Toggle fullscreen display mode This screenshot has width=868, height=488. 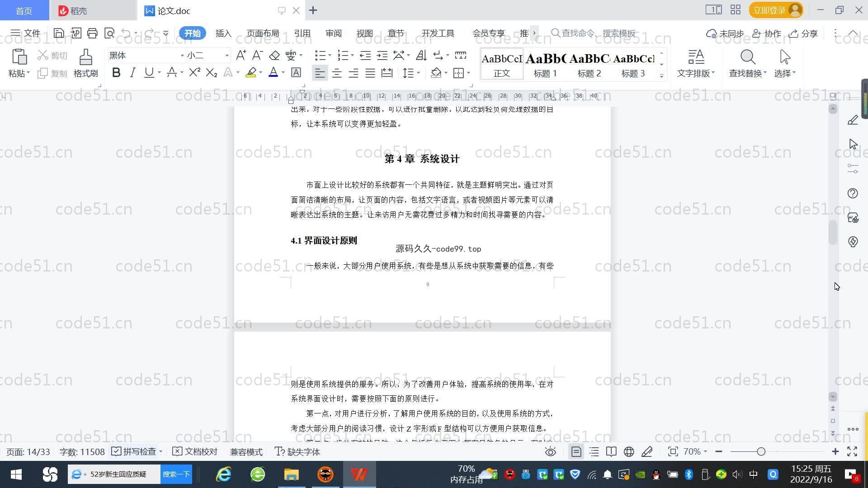coord(852,451)
